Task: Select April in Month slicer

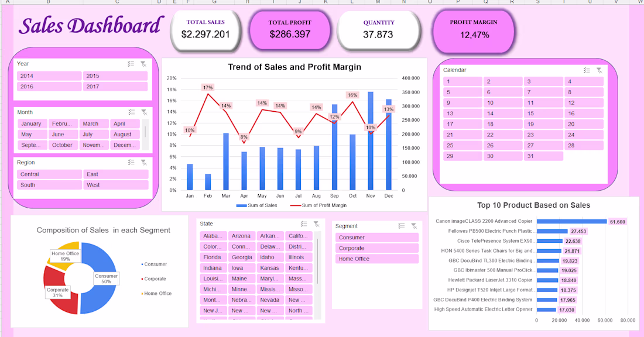Action: pyautogui.click(x=125, y=123)
